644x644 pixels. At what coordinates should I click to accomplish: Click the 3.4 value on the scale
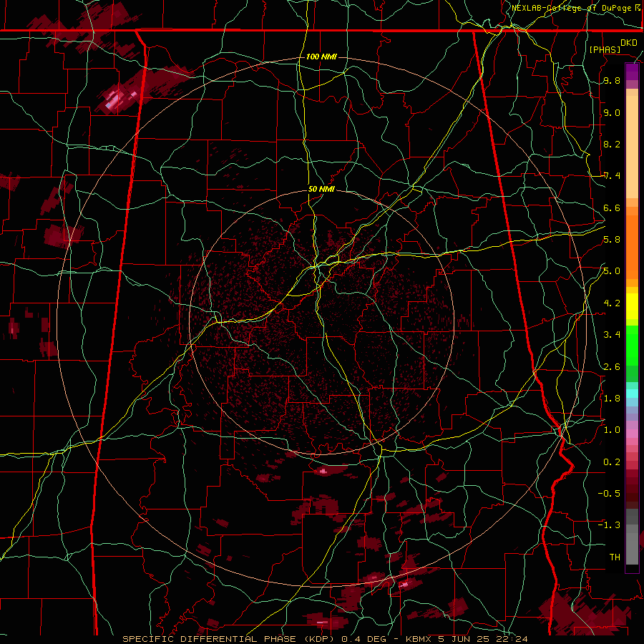click(x=612, y=335)
